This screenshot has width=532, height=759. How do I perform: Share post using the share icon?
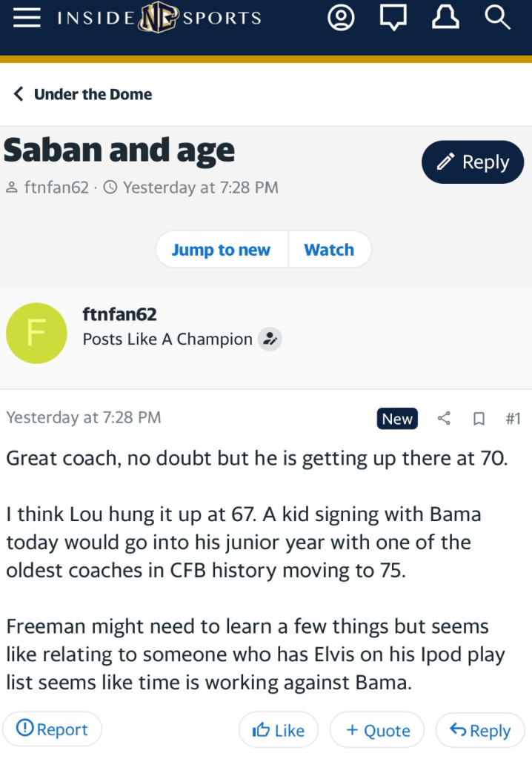[x=444, y=419]
